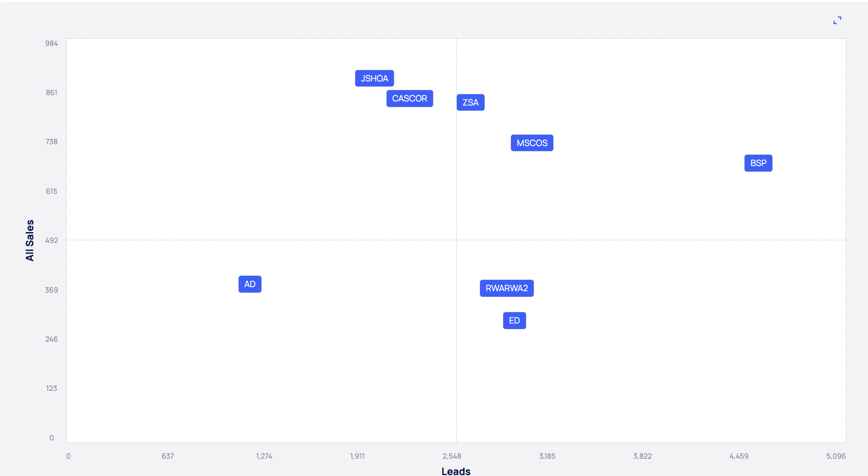Screen dimensions: 868x476
Task: Click the 2,548 tick on the Leads axis
Action: click(x=452, y=456)
